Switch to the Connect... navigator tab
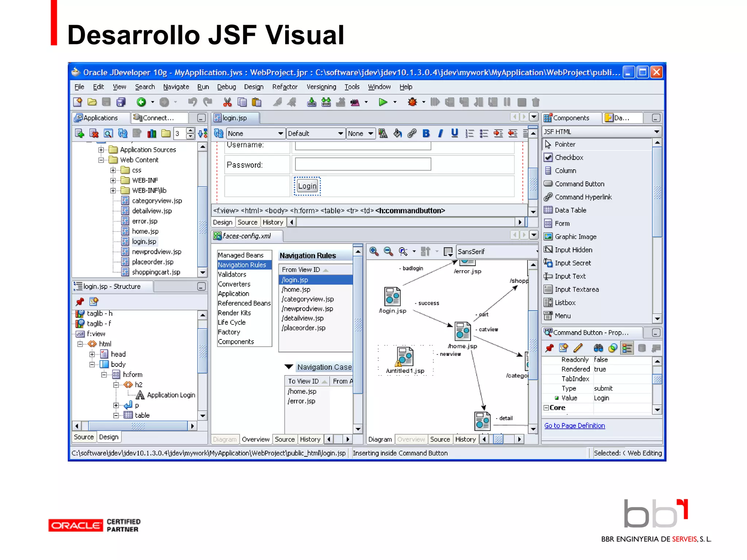The height and width of the screenshot is (560, 747). click(x=160, y=118)
